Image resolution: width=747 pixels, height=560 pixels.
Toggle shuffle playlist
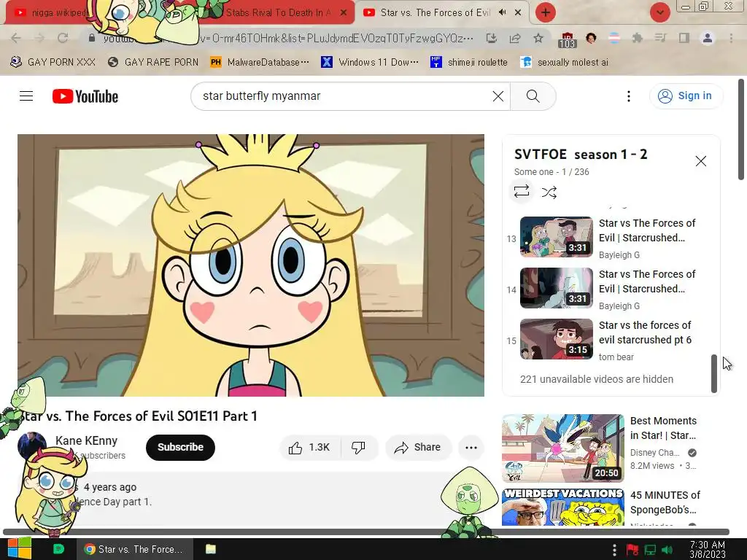point(549,192)
